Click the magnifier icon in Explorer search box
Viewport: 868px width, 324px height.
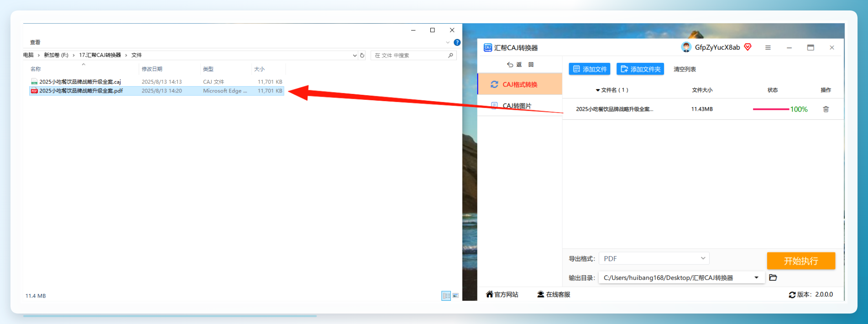pos(450,55)
